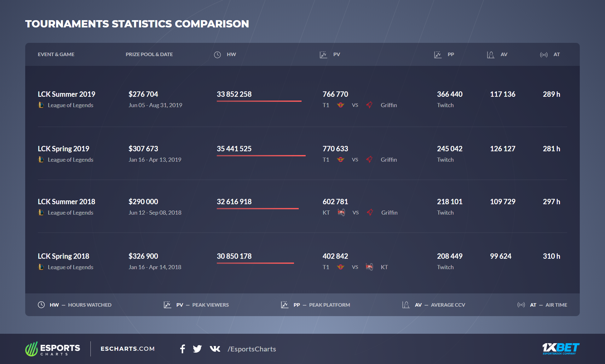The height and width of the screenshot is (364, 605).
Task: Click the AV column header icon
Action: 491,55
